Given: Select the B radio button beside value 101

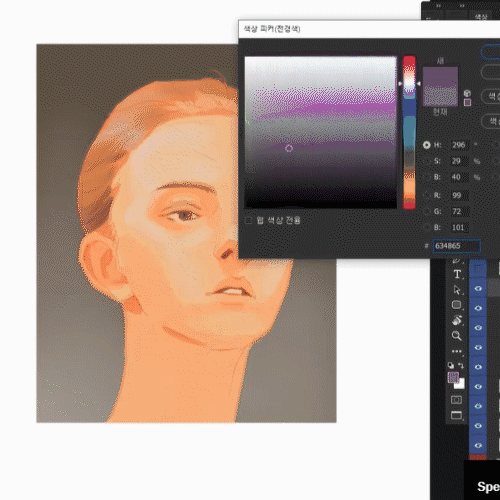Looking at the screenshot, I should pyautogui.click(x=427, y=227).
